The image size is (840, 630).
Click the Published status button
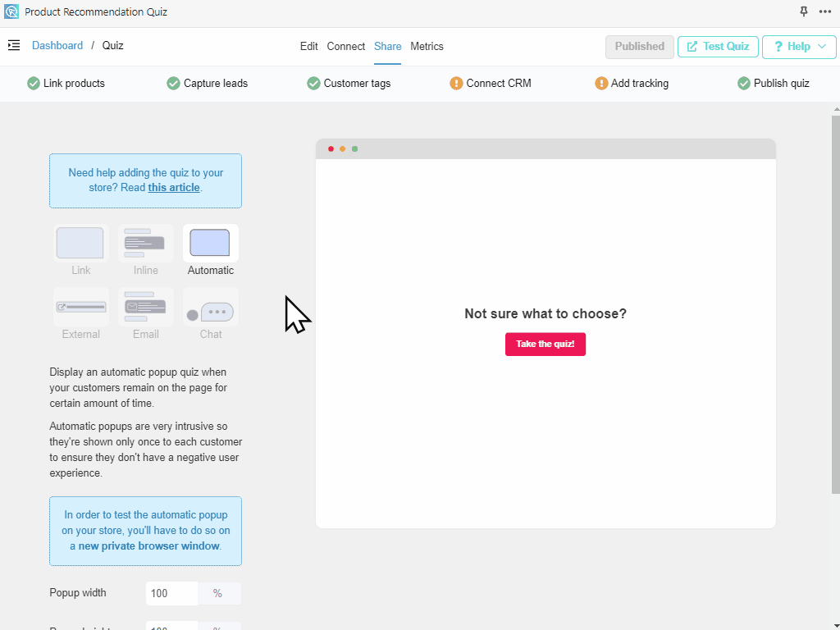(640, 47)
